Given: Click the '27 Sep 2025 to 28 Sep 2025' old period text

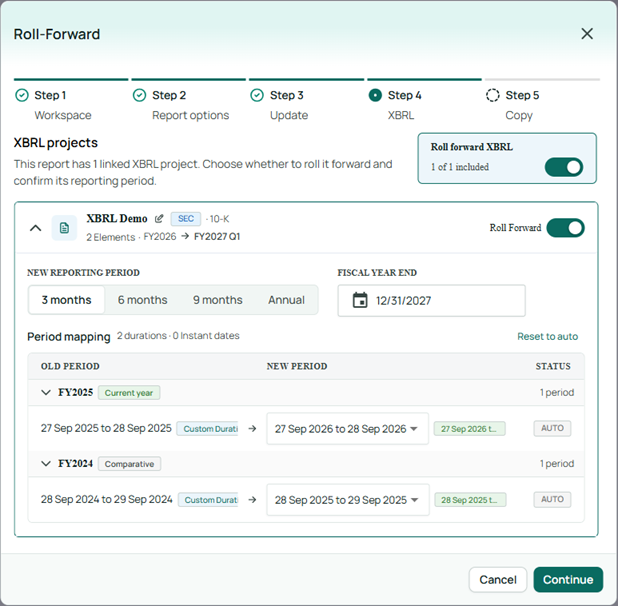Looking at the screenshot, I should (106, 428).
